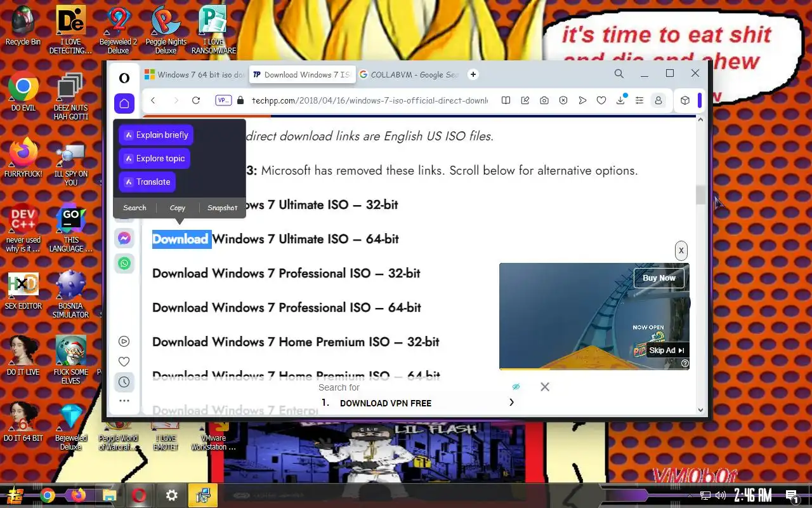This screenshot has height=508, width=812.
Task: Reload the techpp.com page
Action: (196, 100)
